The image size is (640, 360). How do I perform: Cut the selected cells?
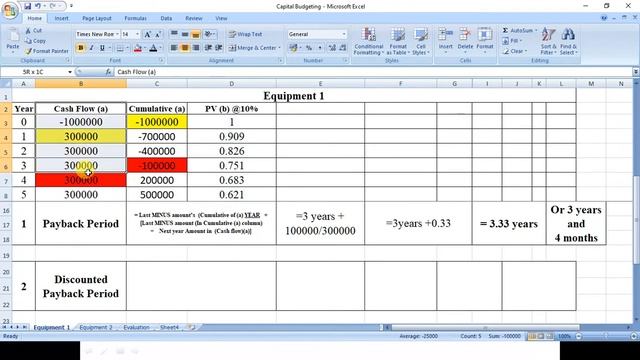(33, 31)
